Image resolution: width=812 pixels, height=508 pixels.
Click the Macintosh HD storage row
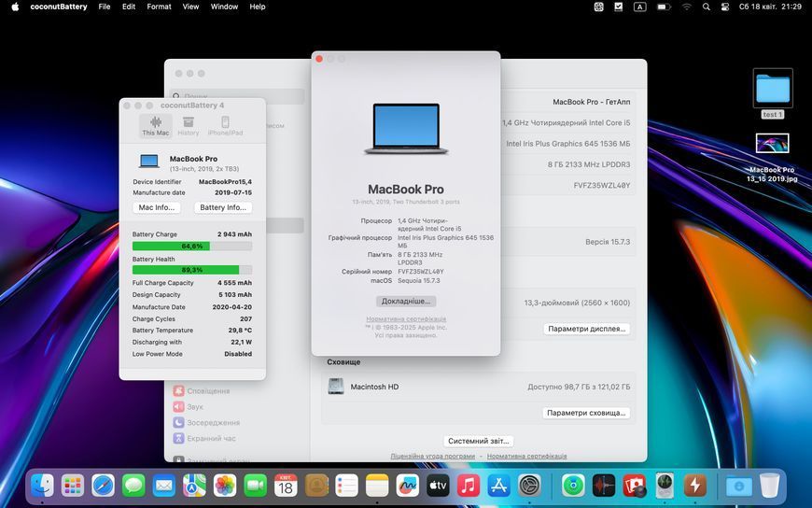coord(479,387)
